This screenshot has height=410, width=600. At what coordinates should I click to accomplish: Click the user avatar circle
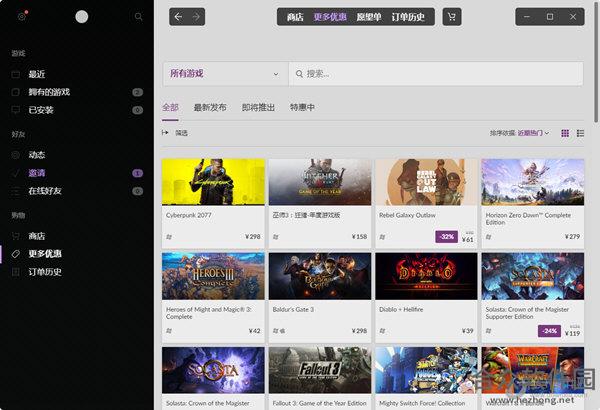tap(82, 16)
